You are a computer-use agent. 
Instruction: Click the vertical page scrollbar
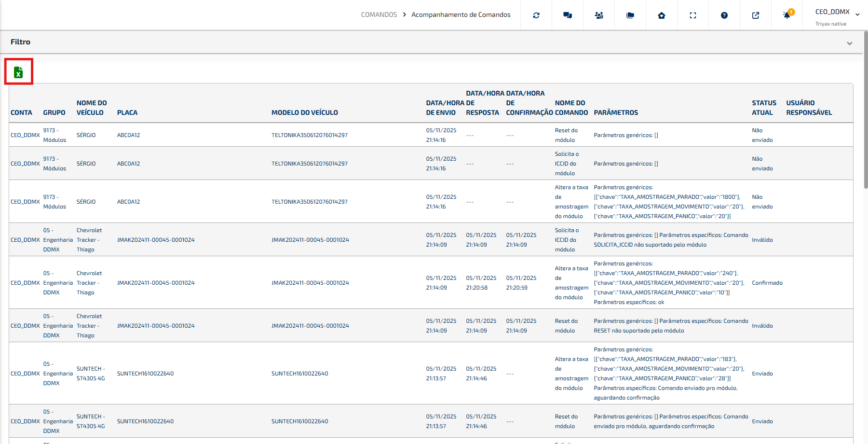point(866,110)
